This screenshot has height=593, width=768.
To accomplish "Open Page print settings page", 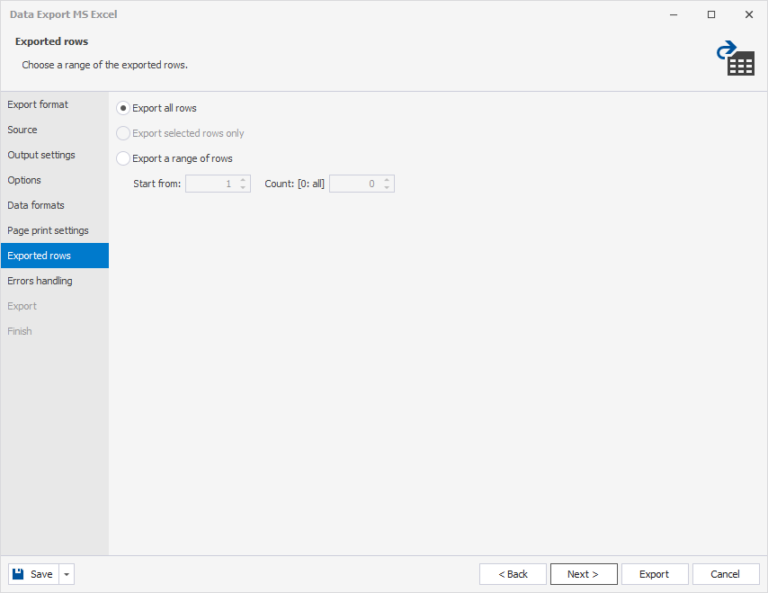I will (x=48, y=230).
